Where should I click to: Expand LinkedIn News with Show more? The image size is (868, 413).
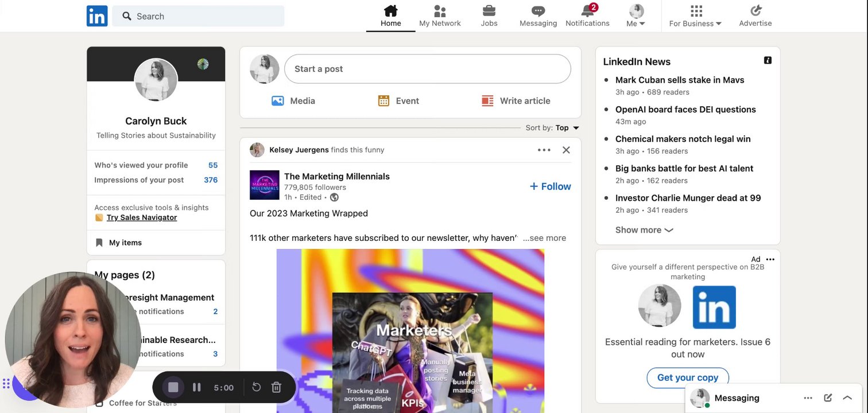[x=644, y=230]
